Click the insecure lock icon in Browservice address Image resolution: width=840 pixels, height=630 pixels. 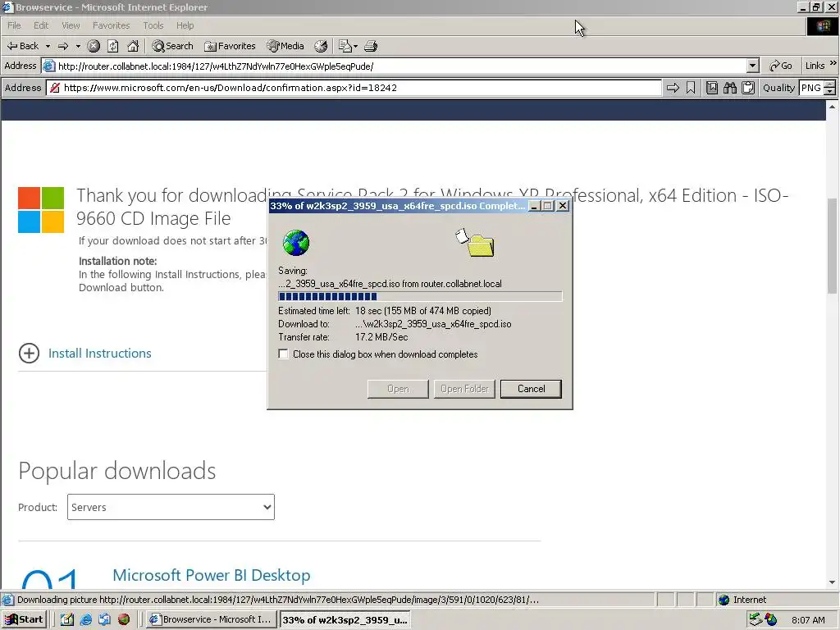coord(55,88)
